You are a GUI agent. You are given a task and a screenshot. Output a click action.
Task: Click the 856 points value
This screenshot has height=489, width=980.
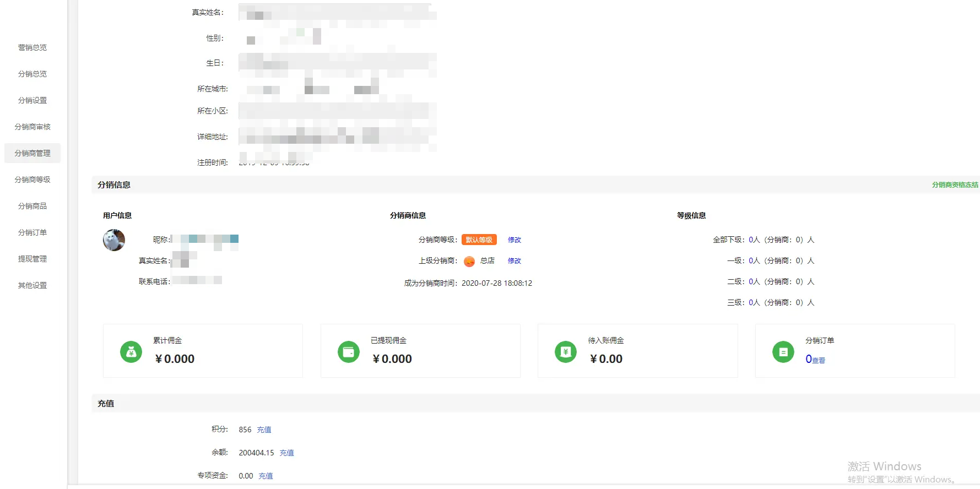(x=245, y=430)
